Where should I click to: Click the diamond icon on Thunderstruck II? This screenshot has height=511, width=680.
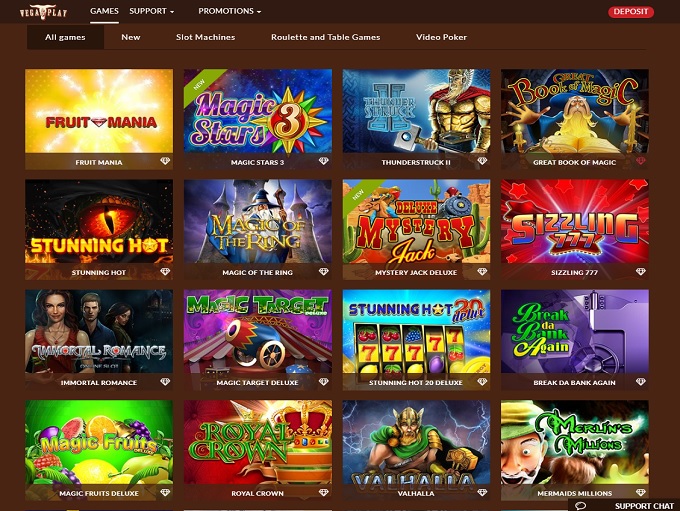click(482, 161)
